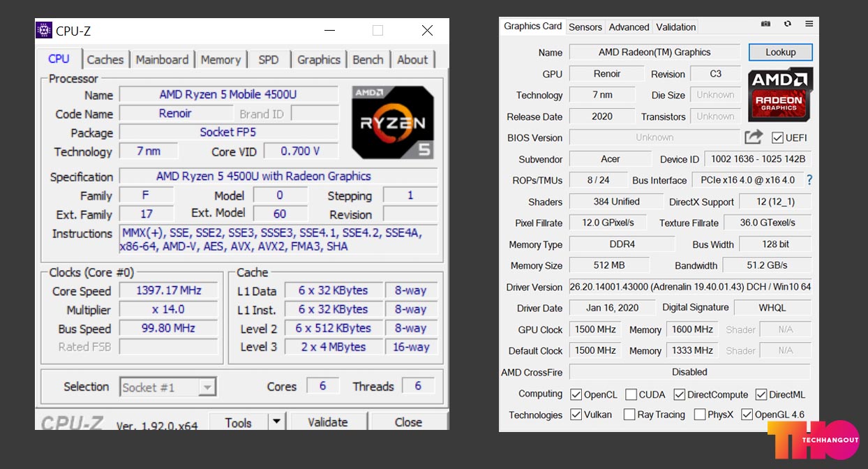Screen dimensions: 868x469
Task: Click the Level 3 cache value 2 x 4 MBytes
Action: tap(334, 347)
